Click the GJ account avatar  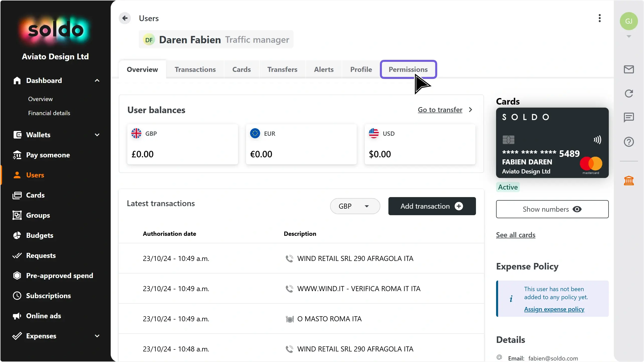tap(629, 21)
